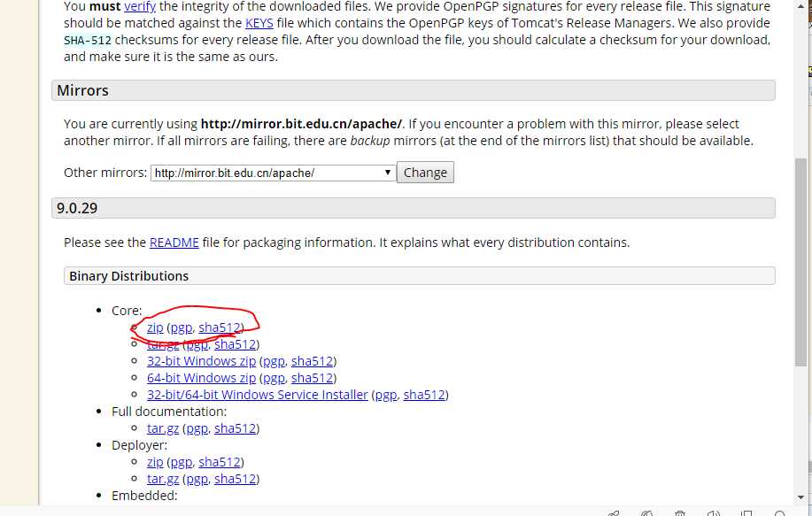Click the Change mirror button

425,173
